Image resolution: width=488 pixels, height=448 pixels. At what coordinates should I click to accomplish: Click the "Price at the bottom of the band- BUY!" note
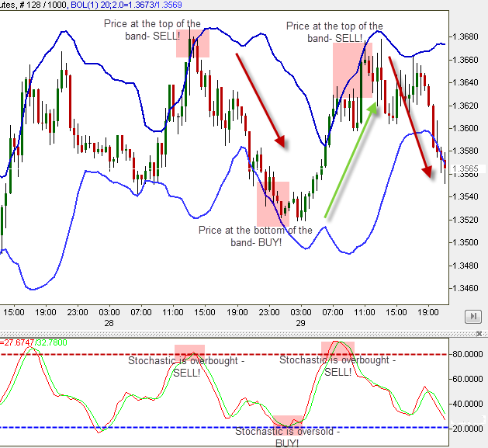tap(255, 236)
